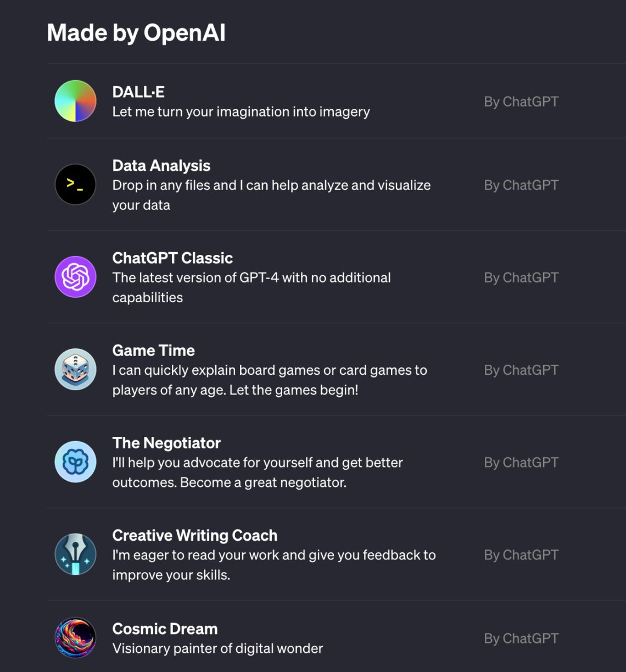Open the DALL·E GPT title
This screenshot has width=626, height=672.
pos(138,92)
